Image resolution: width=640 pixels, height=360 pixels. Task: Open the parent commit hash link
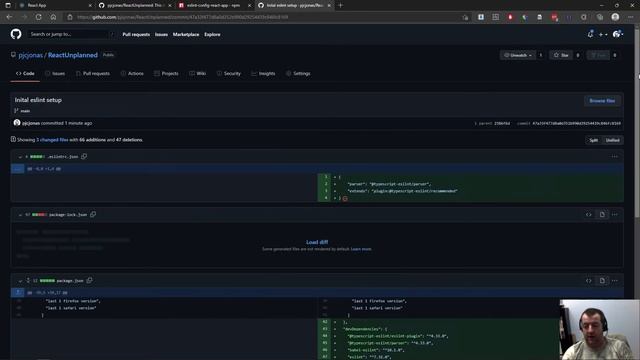click(x=502, y=123)
